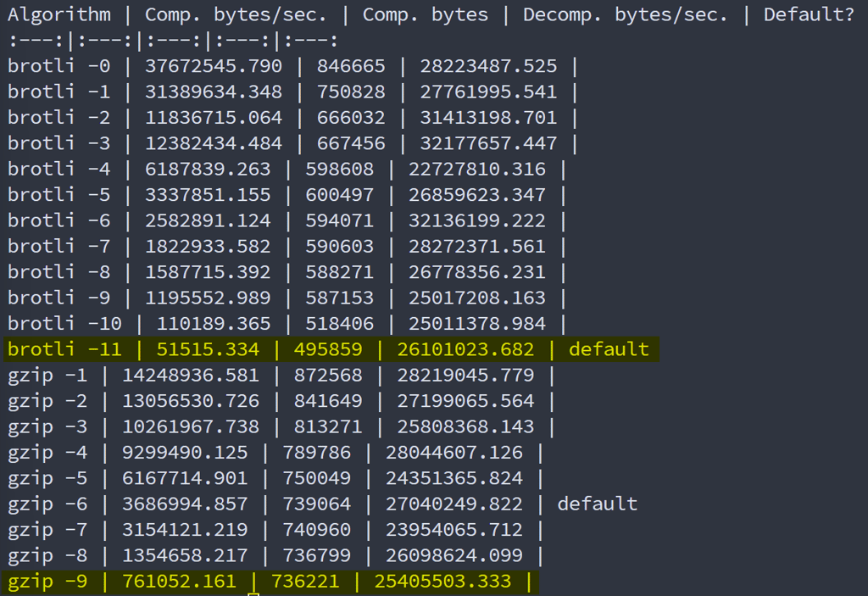Click value 14248936.581
868x596 pixels.
coord(191,375)
